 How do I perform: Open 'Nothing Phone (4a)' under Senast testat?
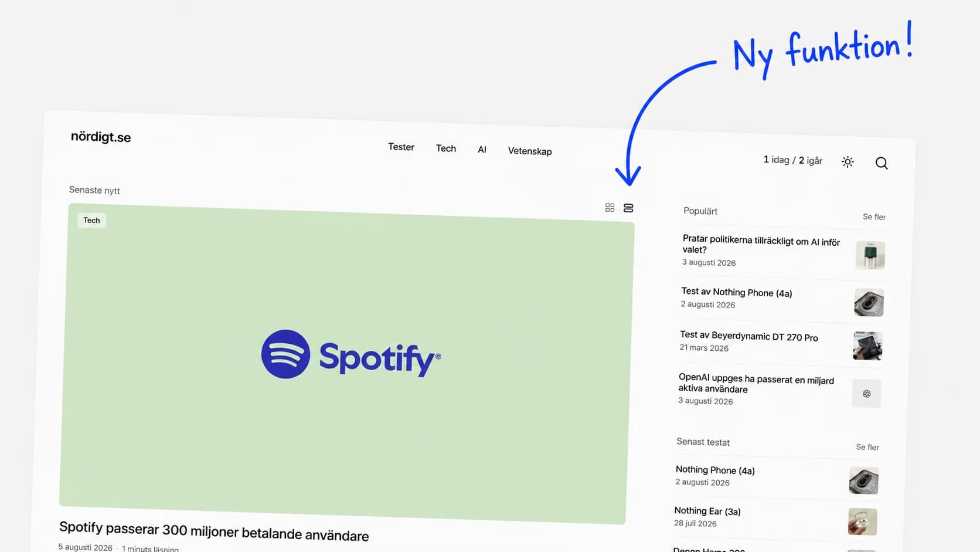[x=715, y=470]
